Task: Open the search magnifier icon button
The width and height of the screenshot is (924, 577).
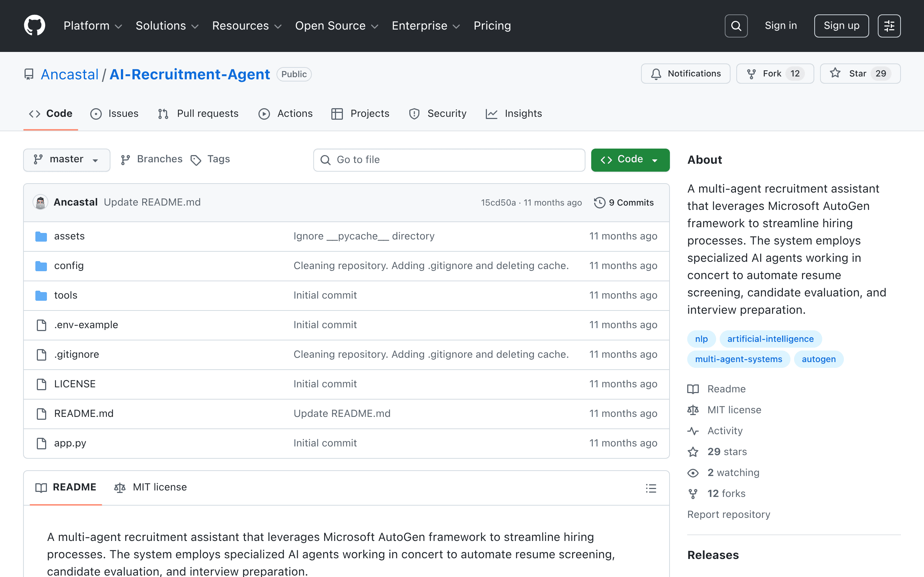Action: pos(736,26)
